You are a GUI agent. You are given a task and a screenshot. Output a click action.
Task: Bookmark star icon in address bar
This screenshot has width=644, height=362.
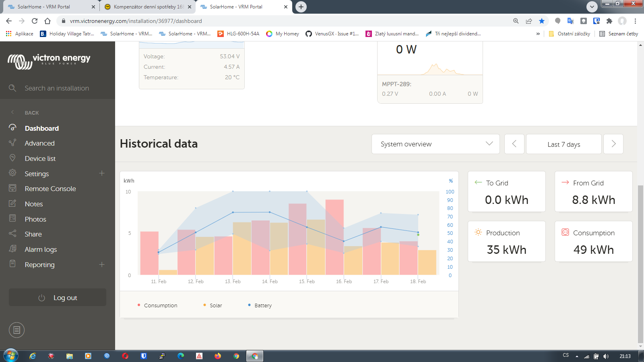pyautogui.click(x=542, y=21)
